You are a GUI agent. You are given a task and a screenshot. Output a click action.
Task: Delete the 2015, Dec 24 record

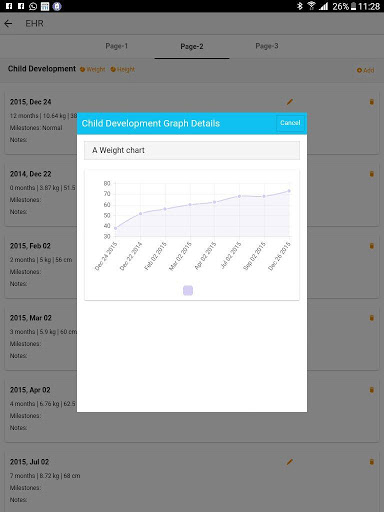pos(372,102)
